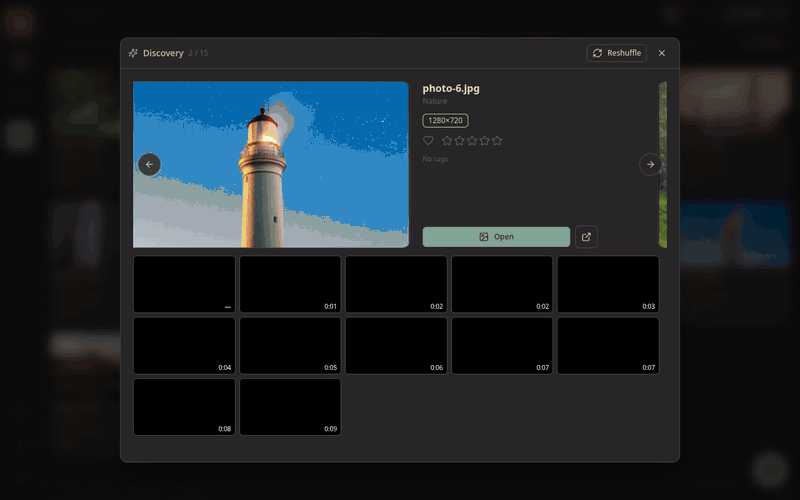Rate the photo one star
800x500 pixels.
[447, 140]
